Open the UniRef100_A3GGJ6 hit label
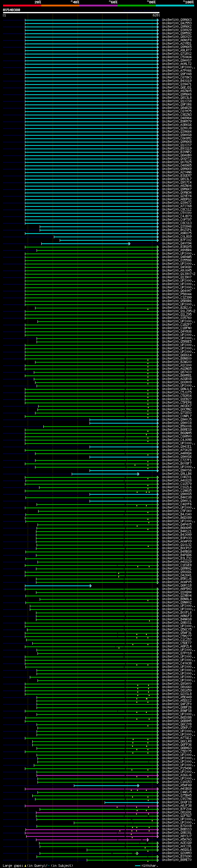The height and width of the screenshot is (868, 197). [177, 775]
